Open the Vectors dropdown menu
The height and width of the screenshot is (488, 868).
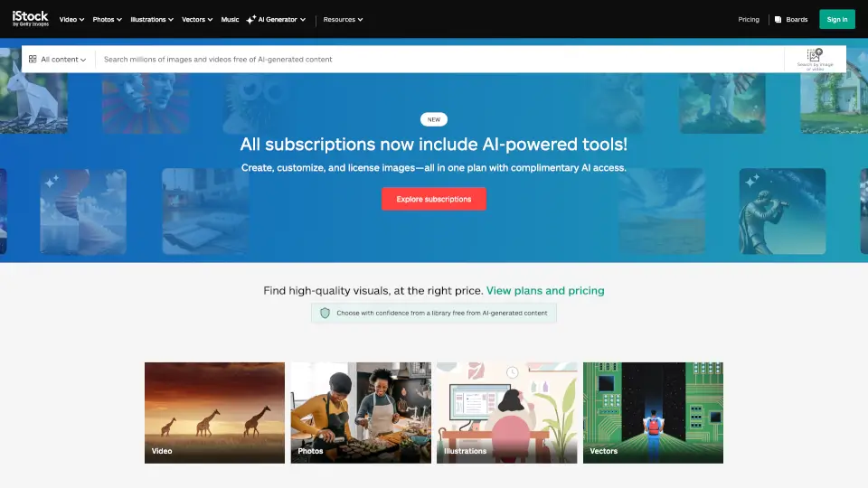coord(197,19)
